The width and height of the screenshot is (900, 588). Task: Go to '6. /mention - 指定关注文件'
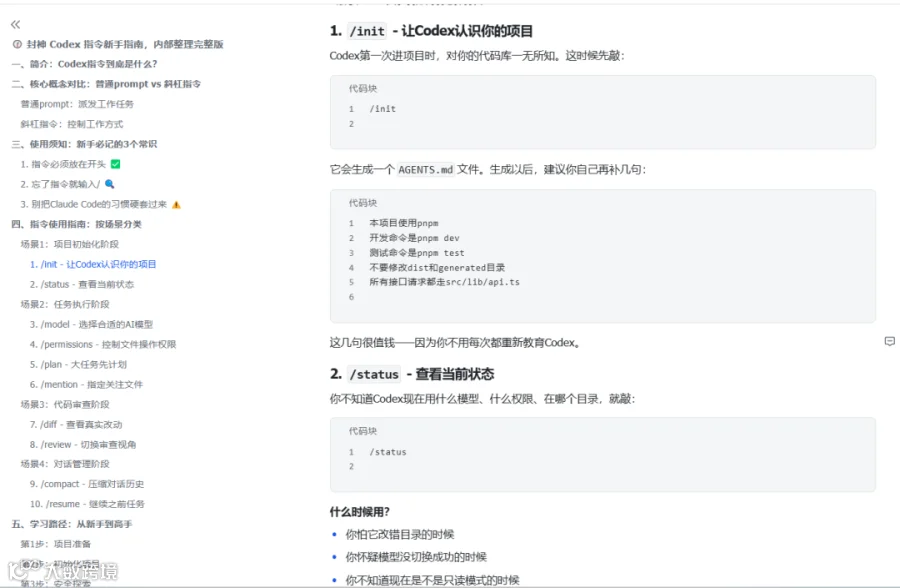(86, 385)
